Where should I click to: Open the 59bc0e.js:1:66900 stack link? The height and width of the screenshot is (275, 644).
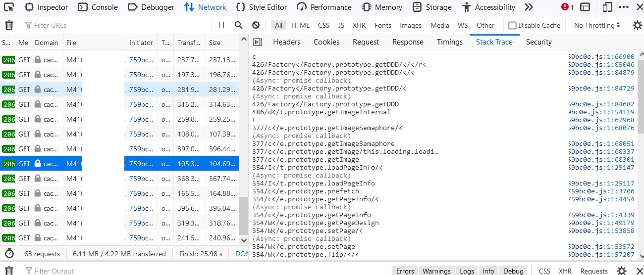coord(601,57)
